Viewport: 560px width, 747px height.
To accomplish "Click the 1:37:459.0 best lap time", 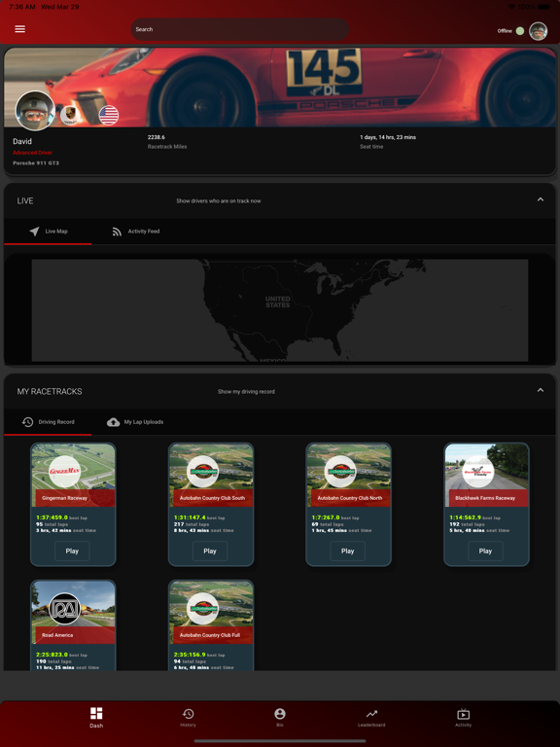I will 52,517.
